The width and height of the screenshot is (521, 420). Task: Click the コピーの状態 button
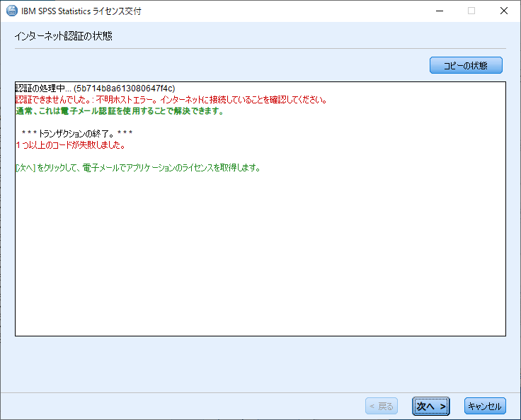(x=466, y=65)
